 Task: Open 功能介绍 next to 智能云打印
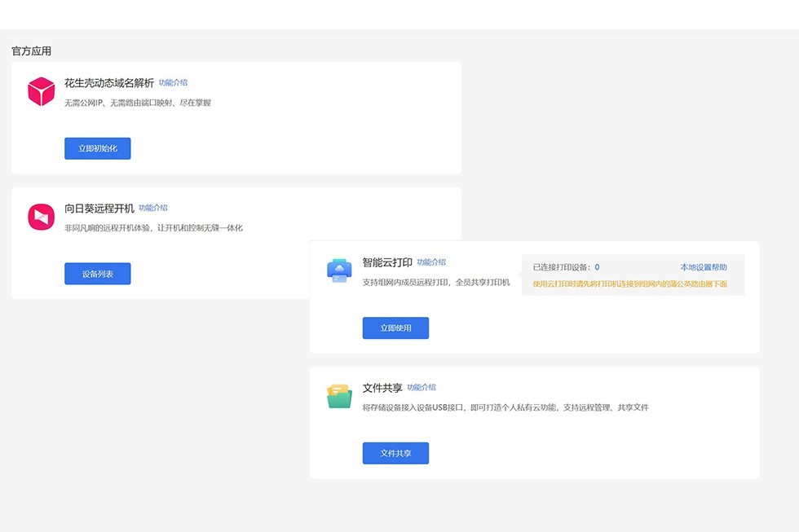431,262
